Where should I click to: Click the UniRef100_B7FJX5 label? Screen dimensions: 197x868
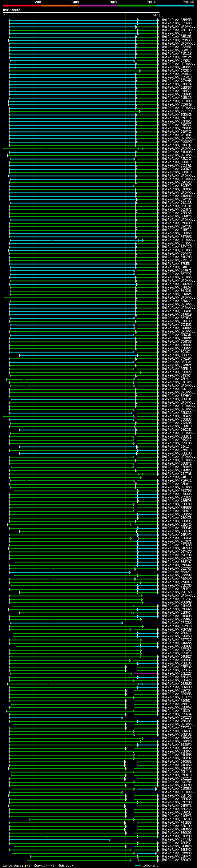tap(176, 382)
